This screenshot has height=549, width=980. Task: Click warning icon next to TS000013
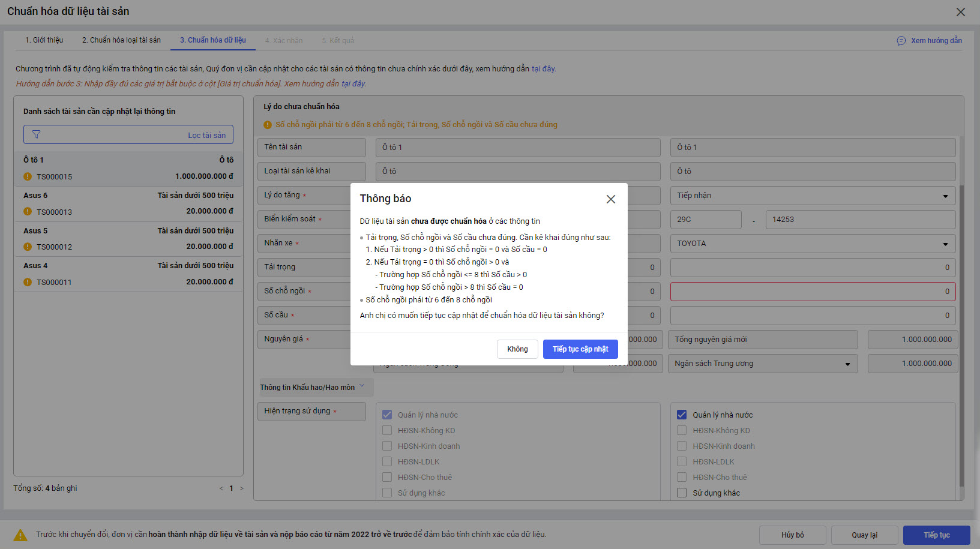point(28,211)
